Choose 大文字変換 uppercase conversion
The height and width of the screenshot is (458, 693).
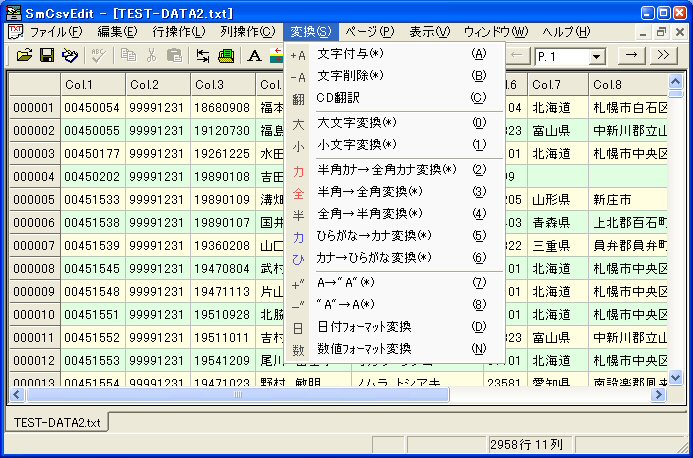356,123
